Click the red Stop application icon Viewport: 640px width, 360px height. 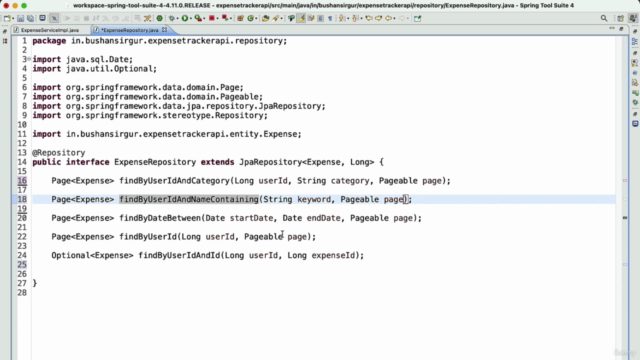[212, 18]
